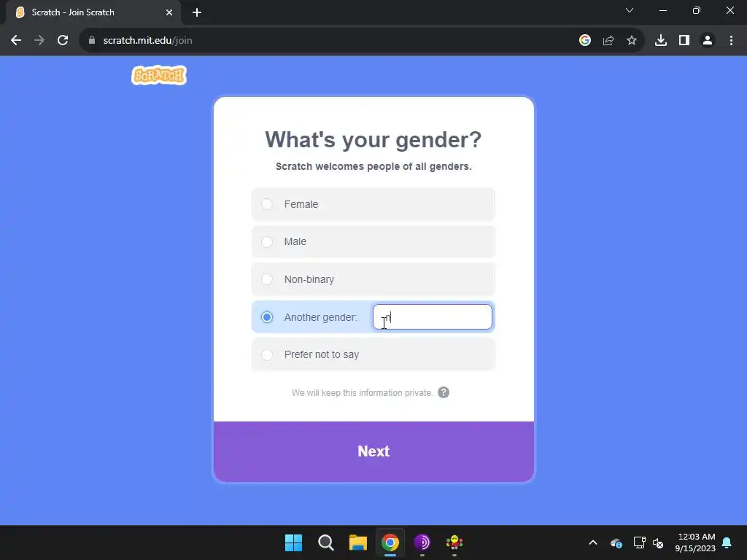The image size is (747, 560).
Task: Switch to Scratch - Join Scratch tab
Action: tap(93, 12)
